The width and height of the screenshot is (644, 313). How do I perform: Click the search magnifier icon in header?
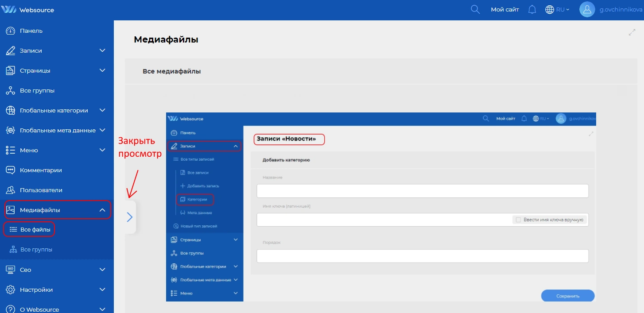475,9
